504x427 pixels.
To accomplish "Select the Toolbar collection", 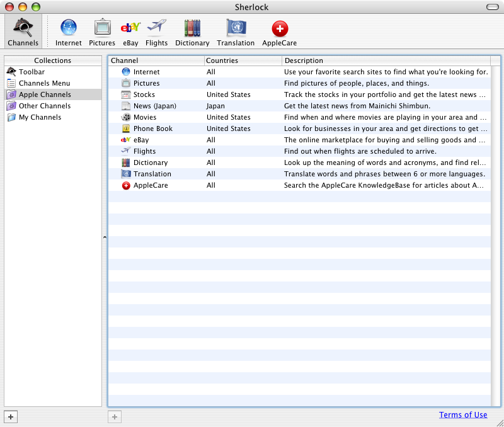I will tap(53, 72).
